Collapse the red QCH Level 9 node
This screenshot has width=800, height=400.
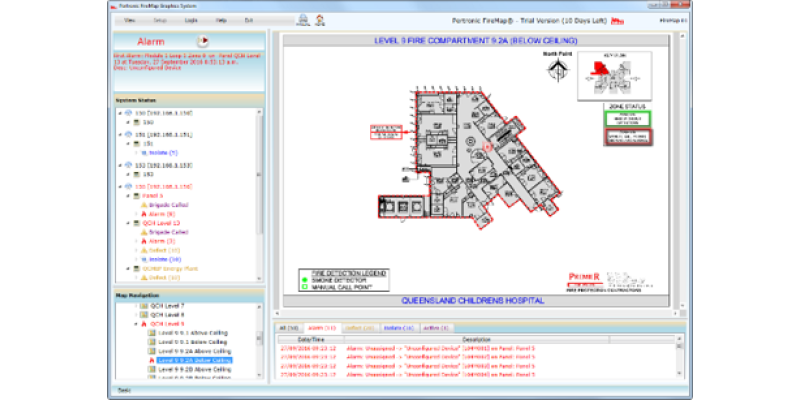(x=136, y=324)
